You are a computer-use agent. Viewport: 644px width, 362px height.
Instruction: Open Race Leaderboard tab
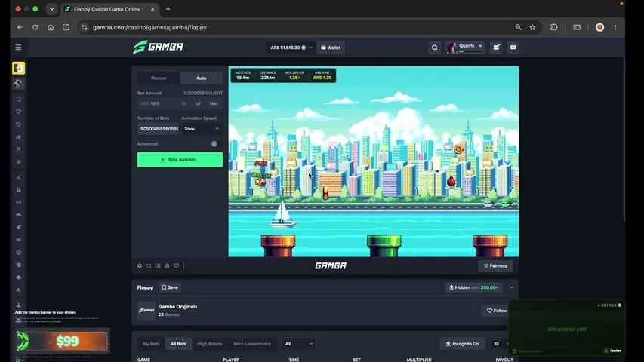(251, 344)
